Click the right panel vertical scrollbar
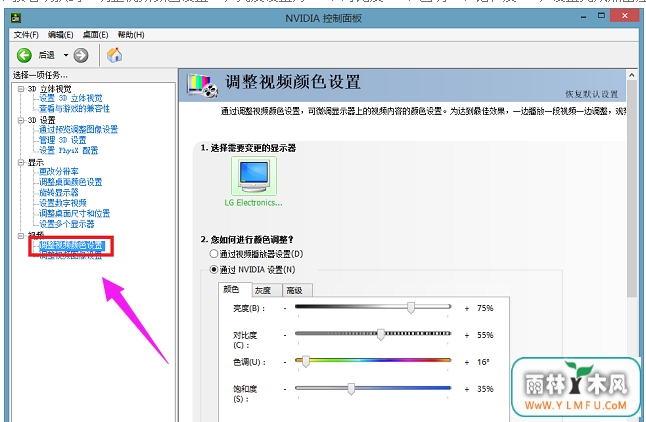This screenshot has height=422, width=646. click(x=632, y=189)
